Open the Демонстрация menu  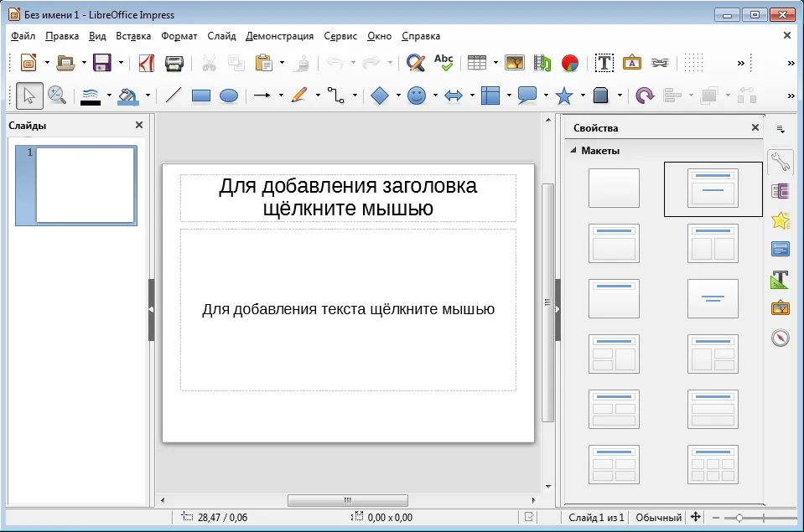coord(279,36)
